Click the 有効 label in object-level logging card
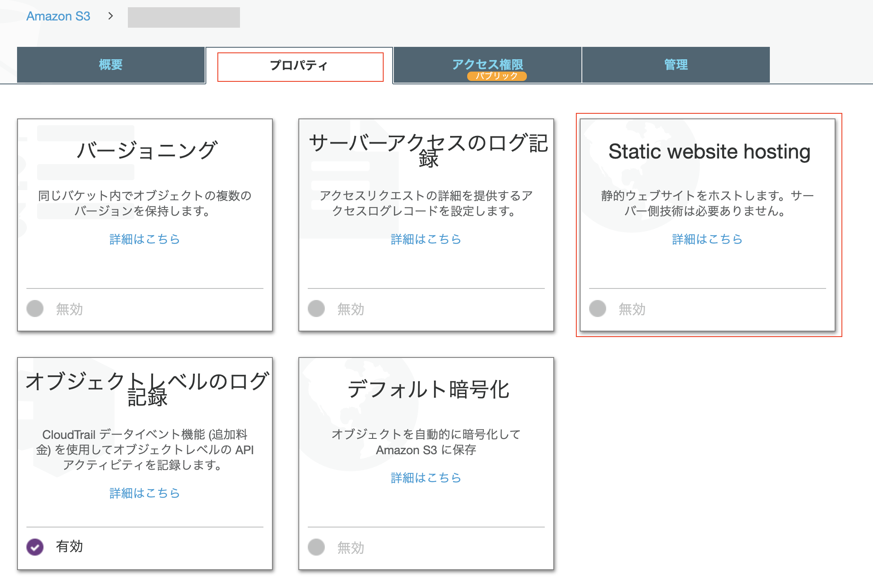Image resolution: width=873 pixels, height=588 pixels. (x=69, y=547)
